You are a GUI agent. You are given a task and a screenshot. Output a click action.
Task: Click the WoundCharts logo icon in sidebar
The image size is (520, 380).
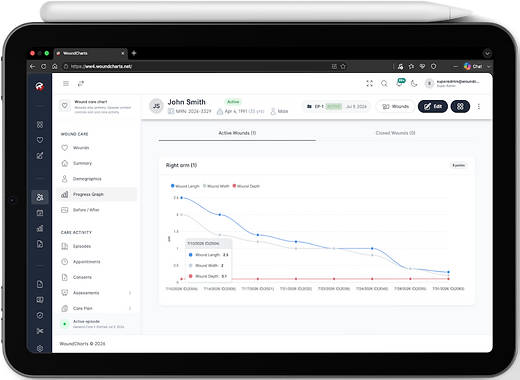point(39,86)
